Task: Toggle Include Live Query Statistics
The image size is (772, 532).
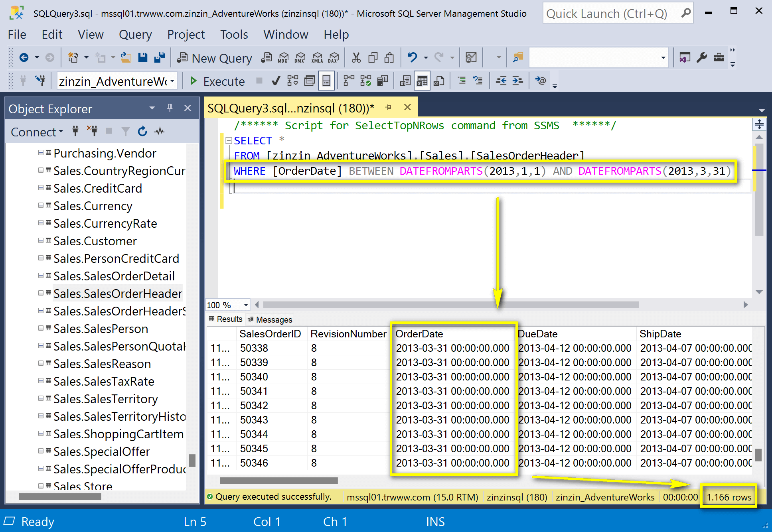Action: click(365, 81)
